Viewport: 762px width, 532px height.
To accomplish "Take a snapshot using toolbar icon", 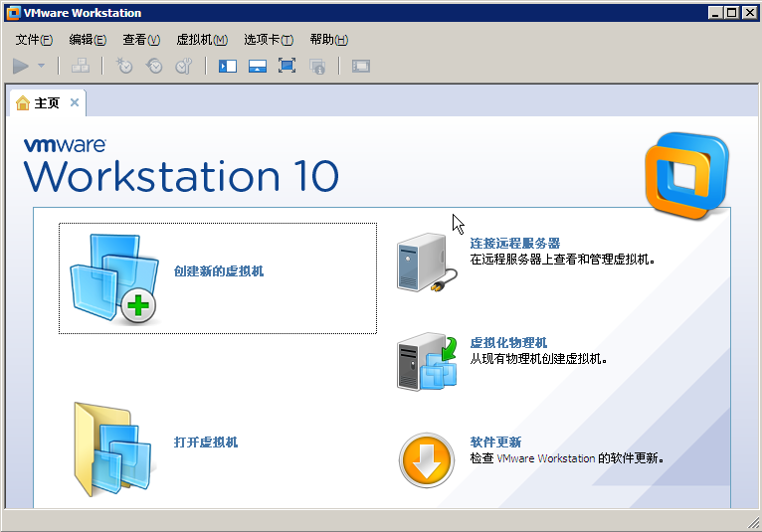I will 124,66.
